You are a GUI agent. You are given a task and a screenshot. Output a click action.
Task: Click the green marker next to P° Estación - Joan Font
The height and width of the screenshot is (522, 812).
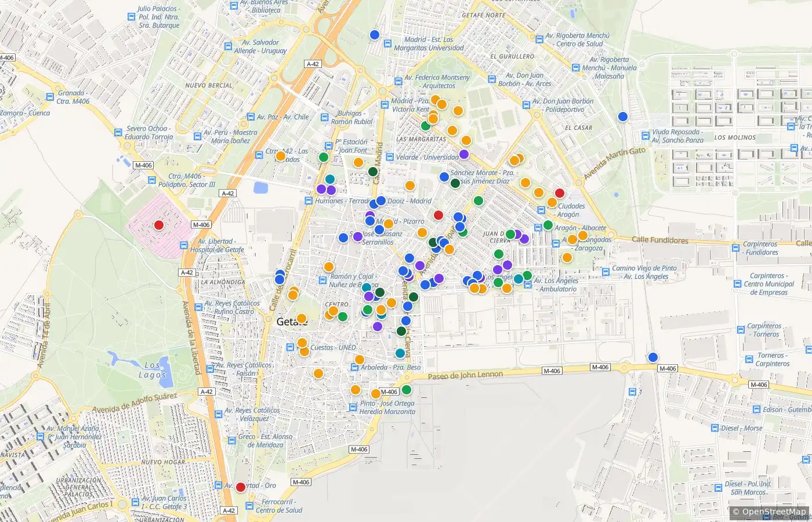click(324, 157)
